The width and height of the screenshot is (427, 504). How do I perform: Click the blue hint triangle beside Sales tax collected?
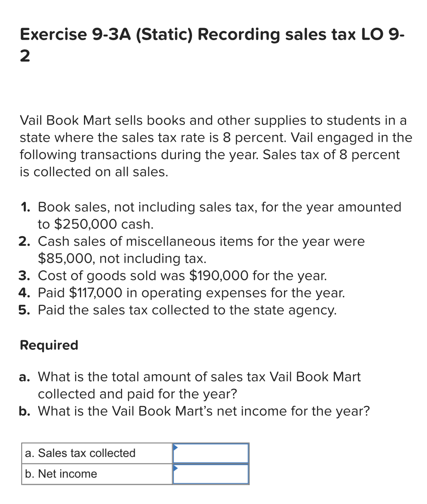[x=175, y=446]
